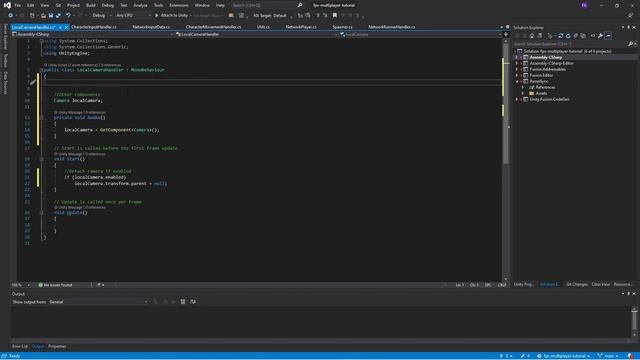This screenshot has height=360, width=640.
Task: Click the Undo icon in toolbar
Action: click(x=68, y=16)
